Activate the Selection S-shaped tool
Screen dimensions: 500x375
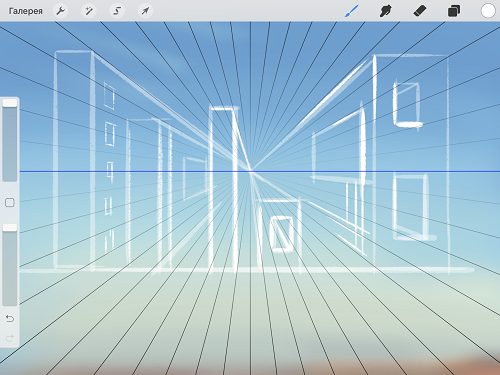[x=117, y=11]
